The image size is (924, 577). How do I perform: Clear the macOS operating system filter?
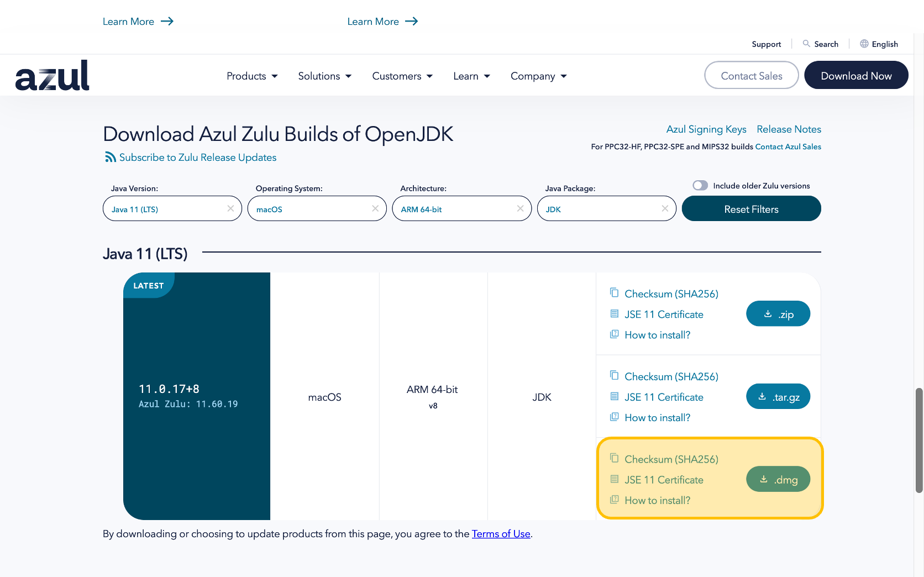pos(375,208)
